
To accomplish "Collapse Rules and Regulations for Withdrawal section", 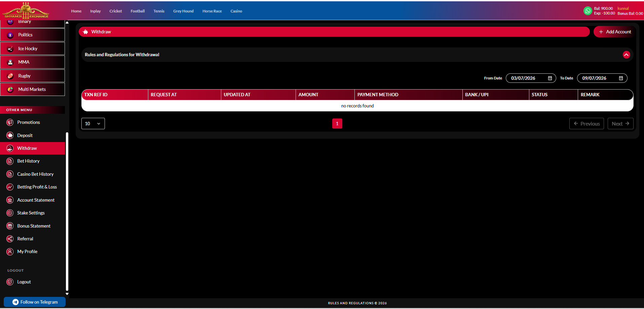I will pyautogui.click(x=626, y=55).
